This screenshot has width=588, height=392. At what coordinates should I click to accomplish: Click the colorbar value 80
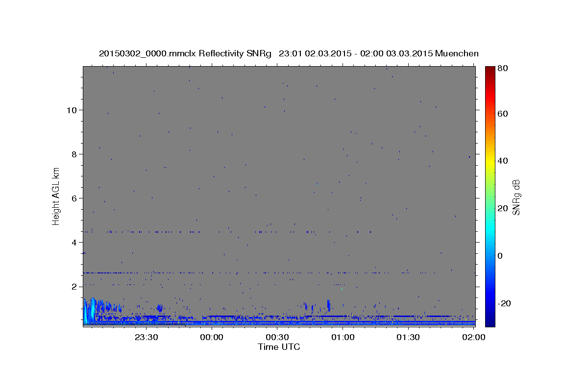(x=502, y=69)
